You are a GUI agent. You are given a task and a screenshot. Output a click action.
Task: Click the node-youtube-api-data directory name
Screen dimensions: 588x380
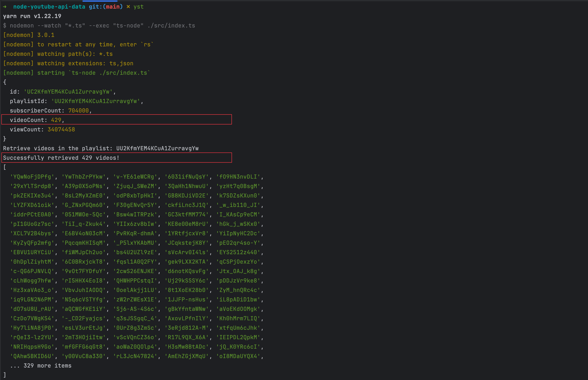(49, 7)
